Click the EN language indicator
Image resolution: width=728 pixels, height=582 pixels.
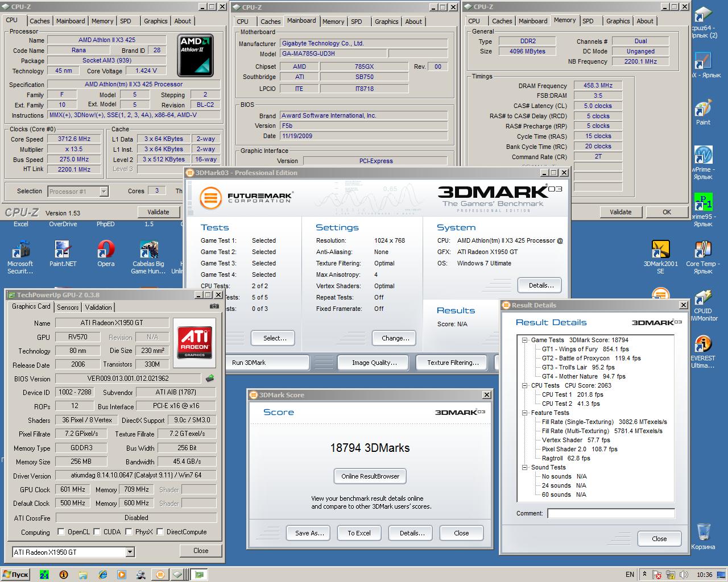[630, 575]
